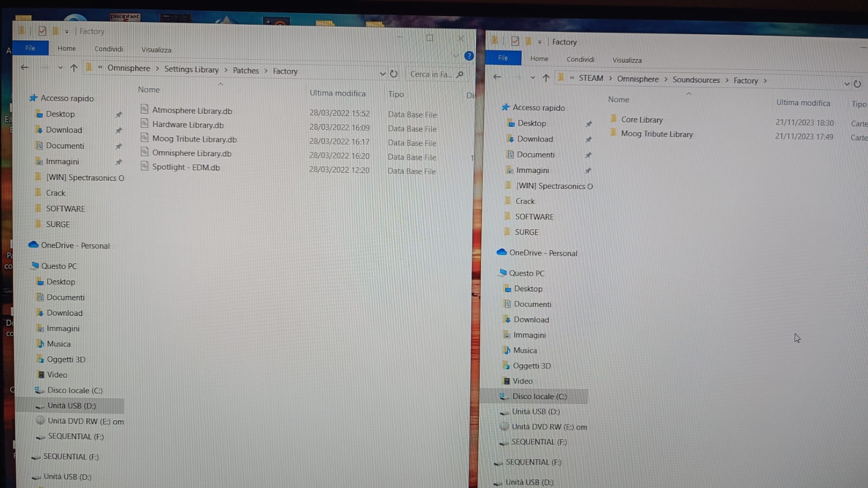Click Omnisphere in right breadcrumb path
Screen dimensions: 868x488
click(x=638, y=79)
